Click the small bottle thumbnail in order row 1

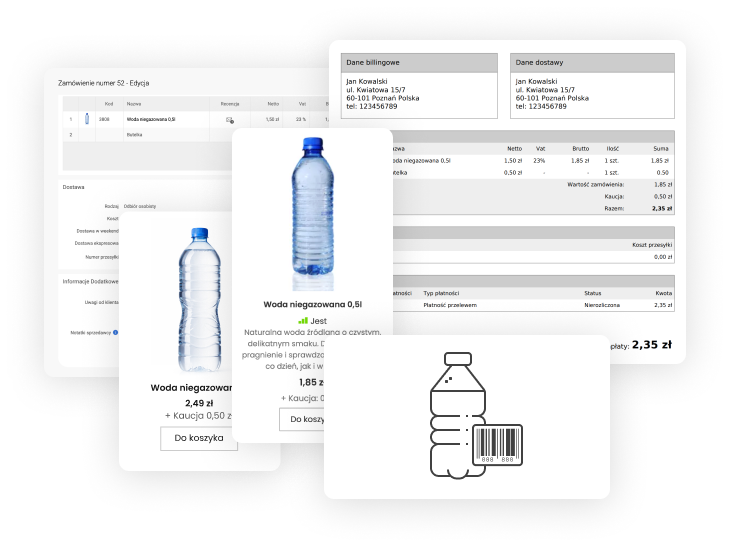click(87, 119)
